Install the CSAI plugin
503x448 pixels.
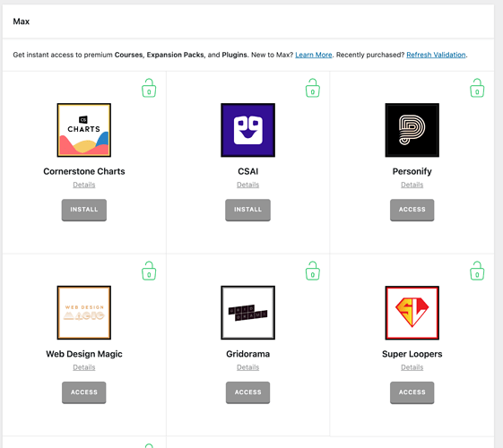[248, 210]
